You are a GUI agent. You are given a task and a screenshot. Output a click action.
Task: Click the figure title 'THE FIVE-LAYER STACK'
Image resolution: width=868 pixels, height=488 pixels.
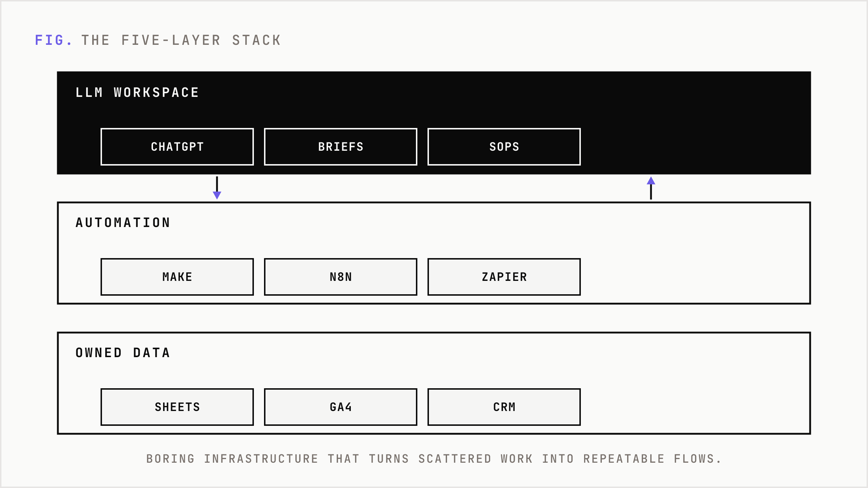click(x=181, y=40)
